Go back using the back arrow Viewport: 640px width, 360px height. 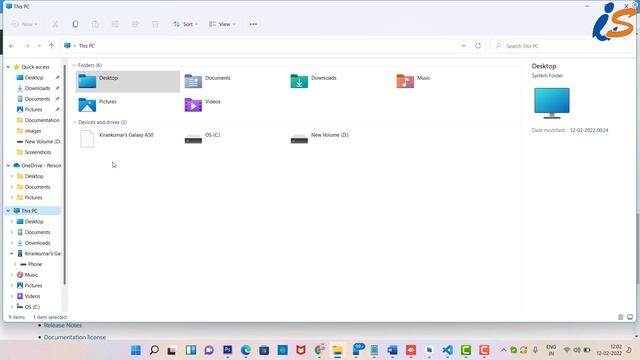12,46
